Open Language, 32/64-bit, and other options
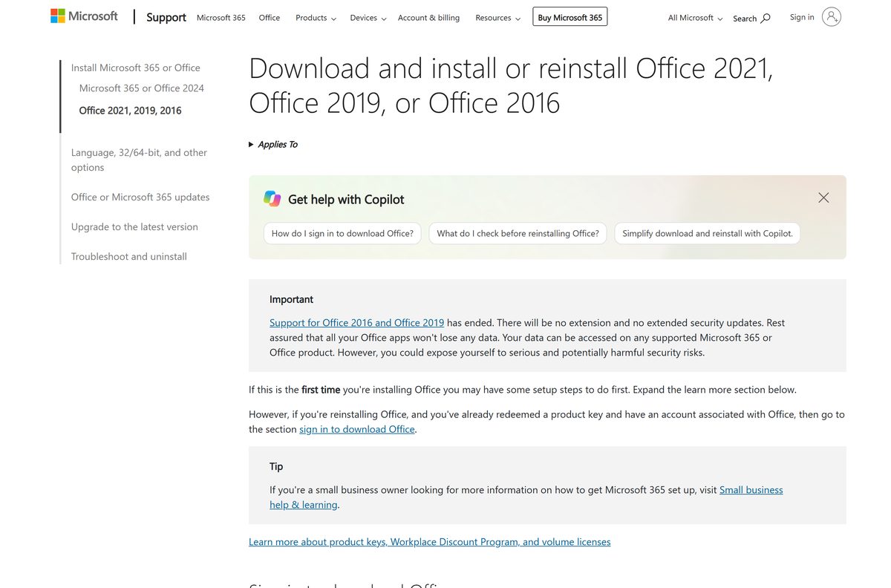 pyautogui.click(x=139, y=160)
